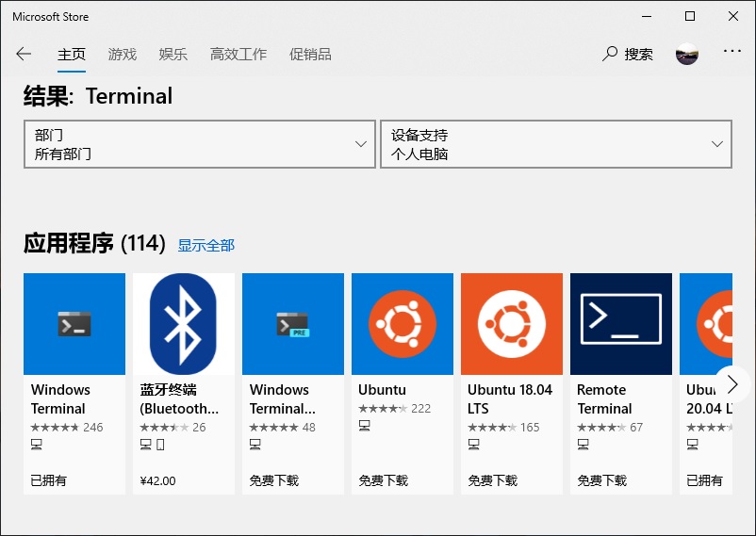Screen dimensions: 756x536
Task: Click PC device icon under Ubuntu 18.04 LTS
Action: coord(474,444)
